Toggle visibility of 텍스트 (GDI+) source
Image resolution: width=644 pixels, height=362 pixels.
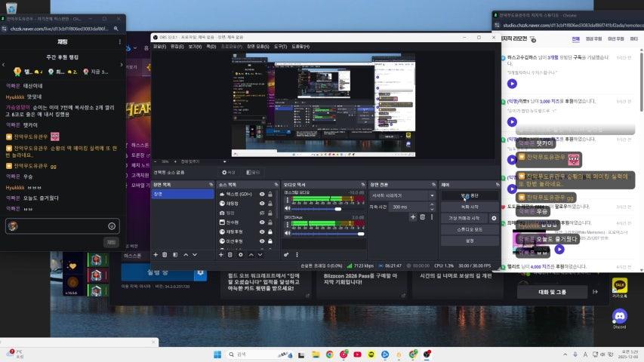pyautogui.click(x=262, y=195)
